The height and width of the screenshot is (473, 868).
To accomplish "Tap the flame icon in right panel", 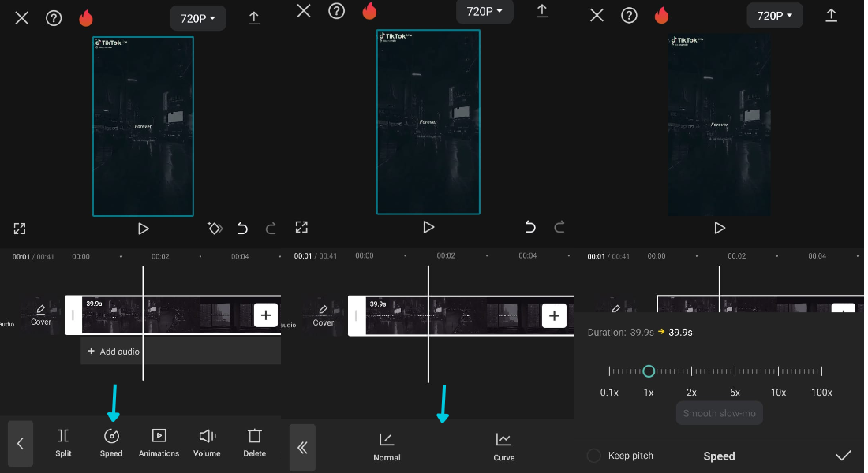I will tap(661, 15).
